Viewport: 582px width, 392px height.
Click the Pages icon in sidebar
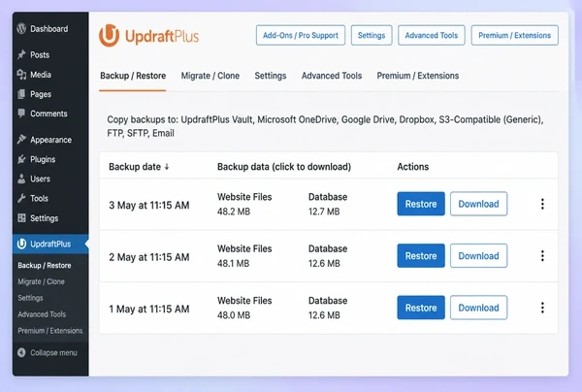coord(21,94)
